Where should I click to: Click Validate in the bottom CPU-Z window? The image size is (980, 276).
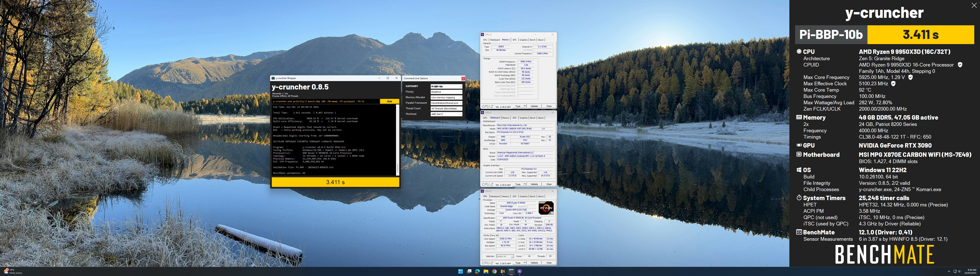pyautogui.click(x=534, y=263)
